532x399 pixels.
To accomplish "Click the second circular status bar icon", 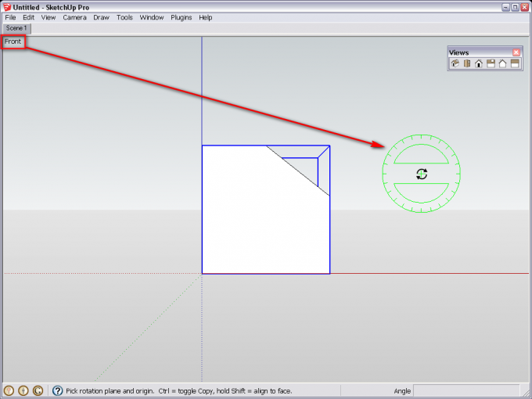I will [23, 390].
